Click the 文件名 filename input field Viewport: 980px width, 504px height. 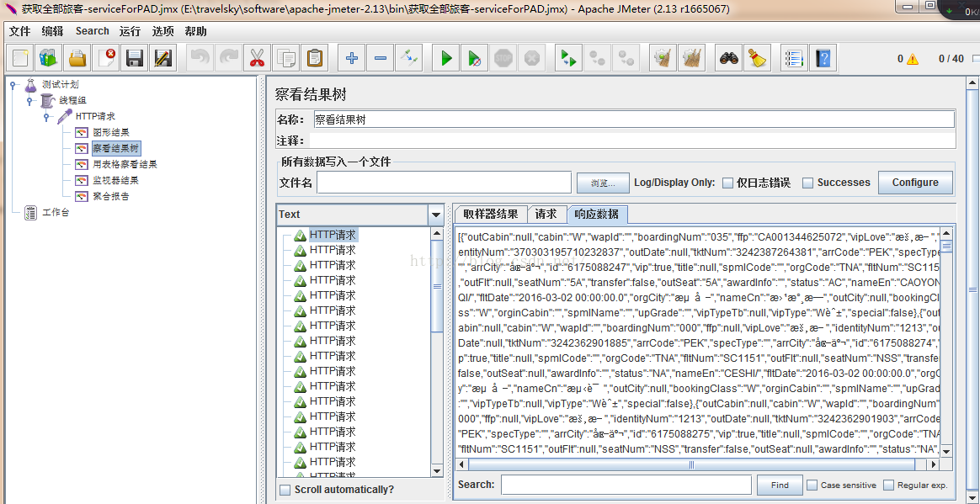444,183
